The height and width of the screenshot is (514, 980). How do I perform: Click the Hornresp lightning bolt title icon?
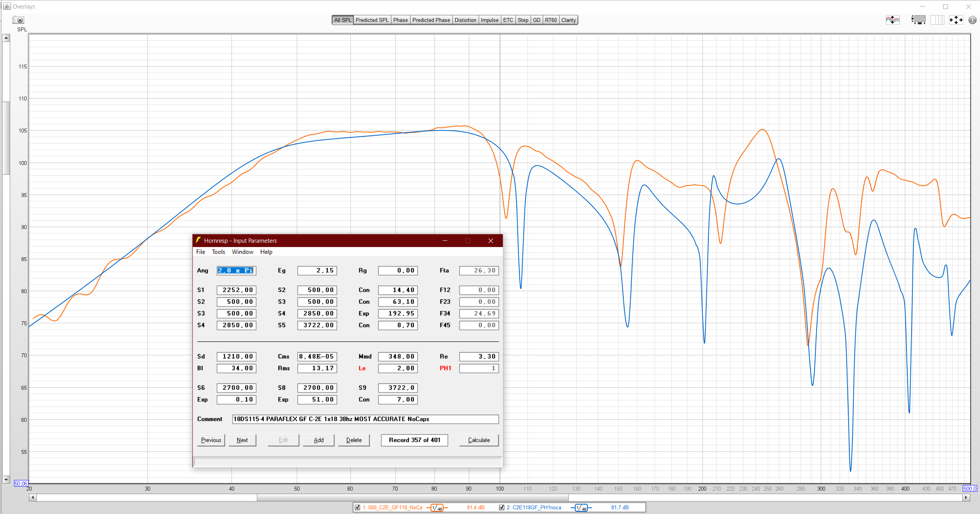(x=198, y=240)
